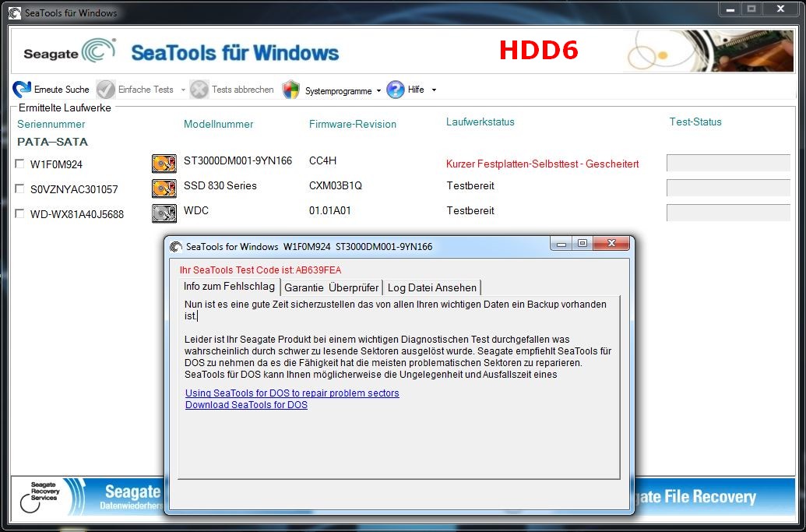
Task: Click SeaTools icon in dialog title bar
Action: 176,247
